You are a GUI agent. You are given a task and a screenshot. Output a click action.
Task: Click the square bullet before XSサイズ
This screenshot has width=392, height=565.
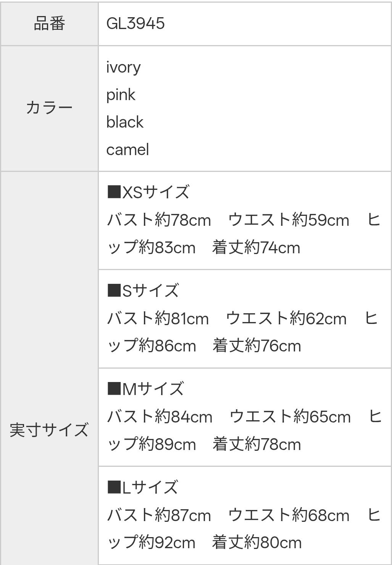coord(114,192)
